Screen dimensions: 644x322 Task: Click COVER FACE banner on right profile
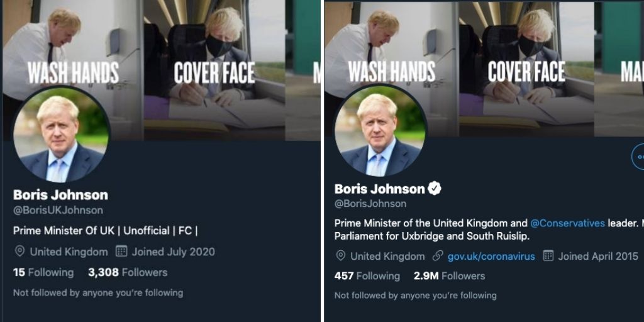point(526,72)
